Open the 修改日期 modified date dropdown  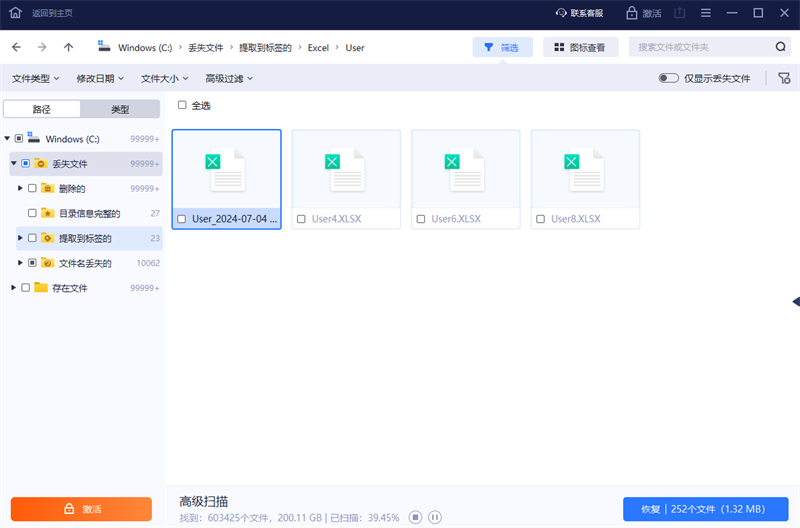click(100, 78)
